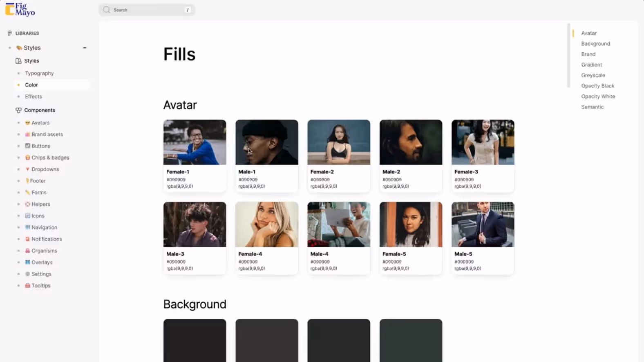
Task: Click the second Background color swatch
Action: point(266,340)
